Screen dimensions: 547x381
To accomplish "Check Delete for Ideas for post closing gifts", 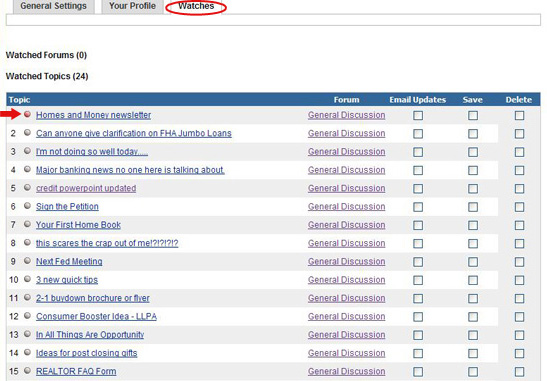I will pos(519,353).
